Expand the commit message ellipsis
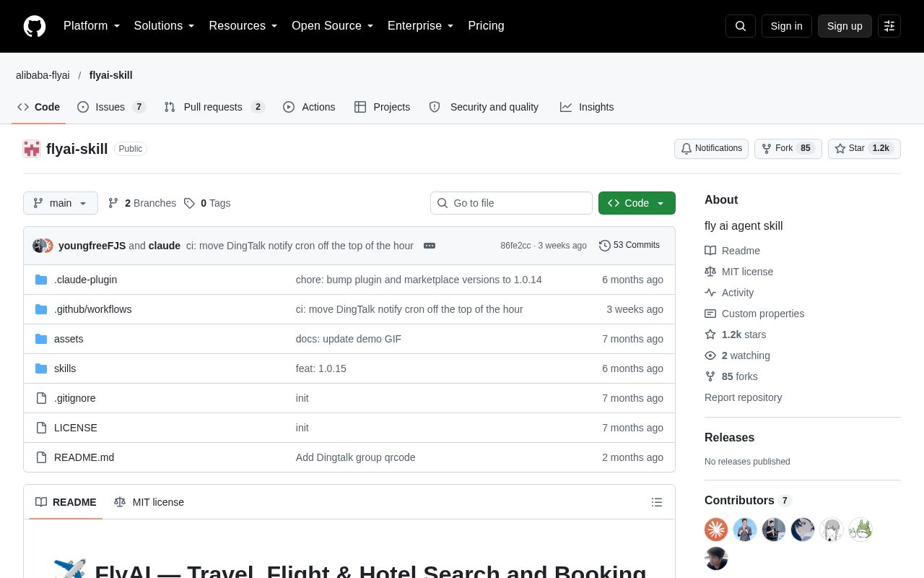 (x=430, y=246)
